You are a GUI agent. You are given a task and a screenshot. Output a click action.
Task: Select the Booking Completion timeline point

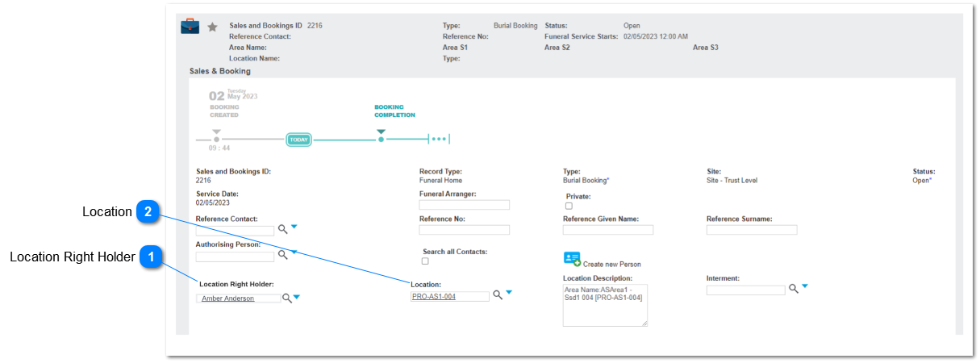pyautogui.click(x=382, y=140)
